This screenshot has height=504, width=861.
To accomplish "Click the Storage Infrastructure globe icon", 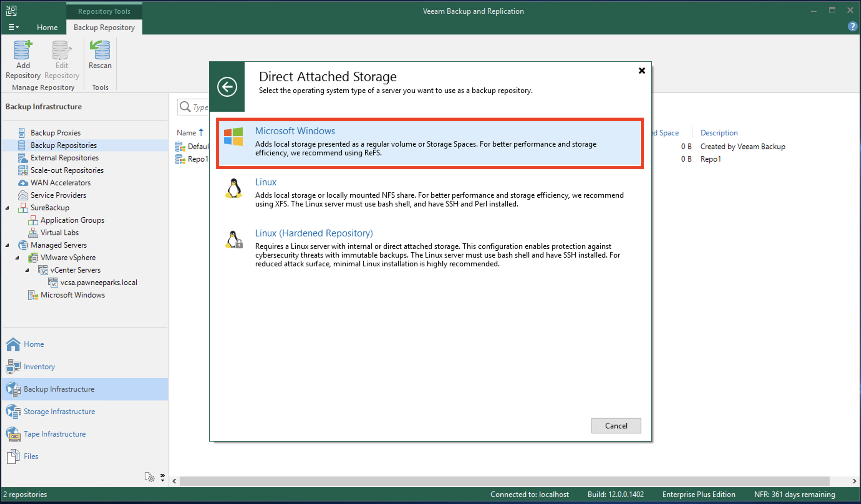I will tap(13, 411).
